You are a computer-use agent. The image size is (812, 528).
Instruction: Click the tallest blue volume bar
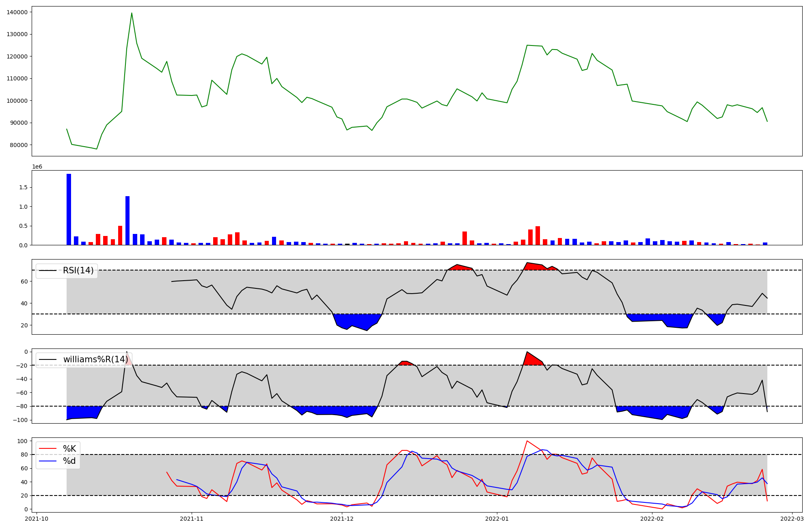click(69, 209)
